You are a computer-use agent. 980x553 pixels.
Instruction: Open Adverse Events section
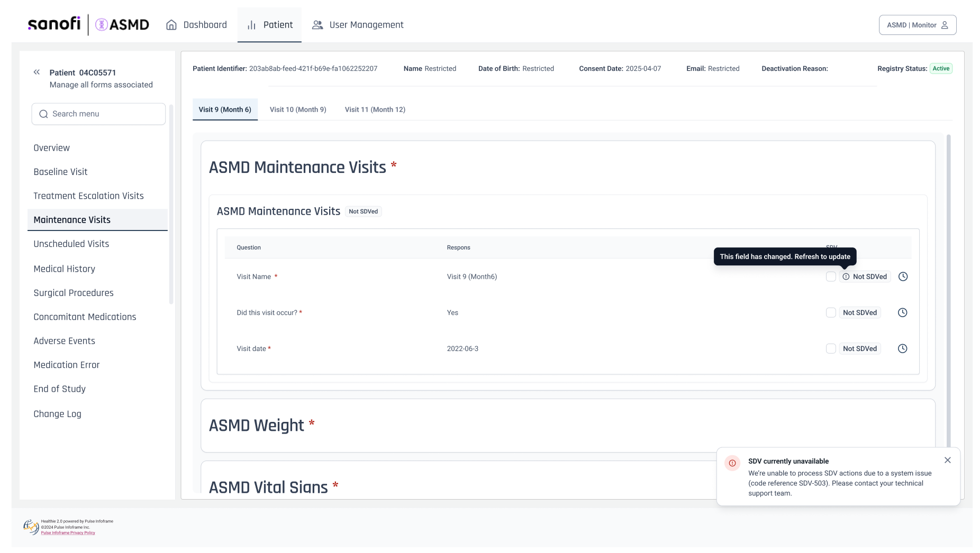point(65,341)
